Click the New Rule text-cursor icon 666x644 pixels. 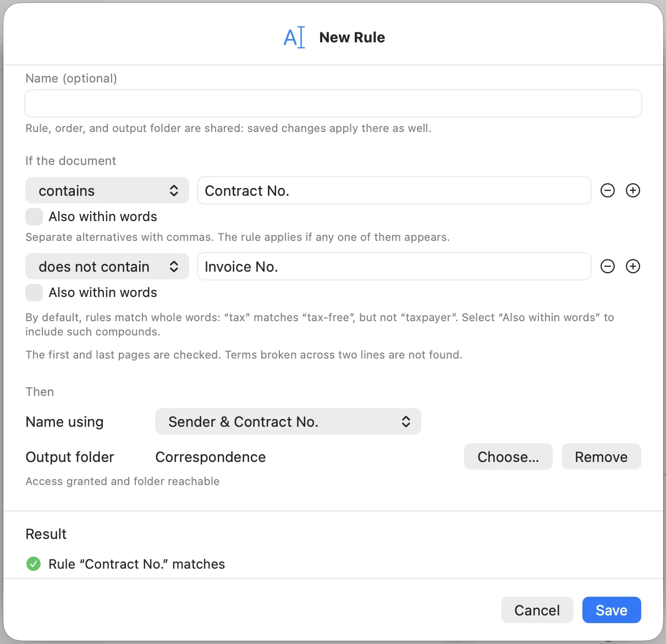pos(294,37)
